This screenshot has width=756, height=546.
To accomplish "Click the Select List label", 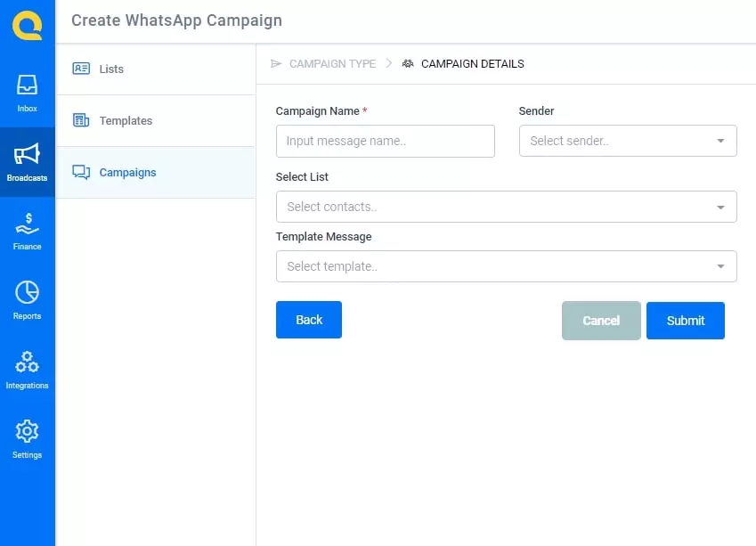I will [302, 177].
